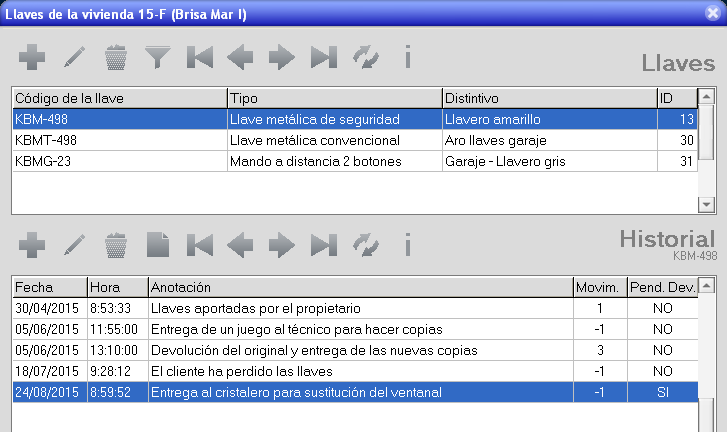727x432 pixels.
Task: Click 'Entrega de un juego al técnico' annotation
Action: pos(361,329)
